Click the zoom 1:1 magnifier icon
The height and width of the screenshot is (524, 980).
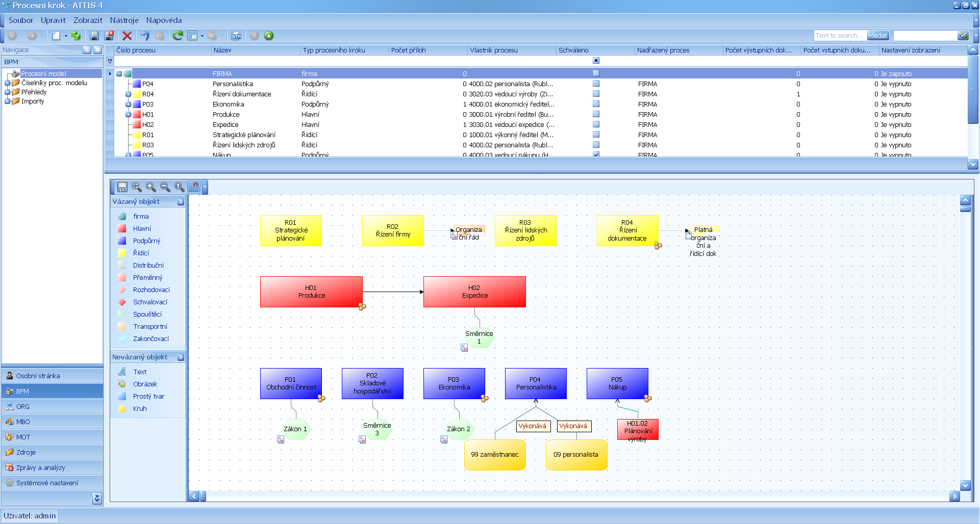(x=179, y=187)
